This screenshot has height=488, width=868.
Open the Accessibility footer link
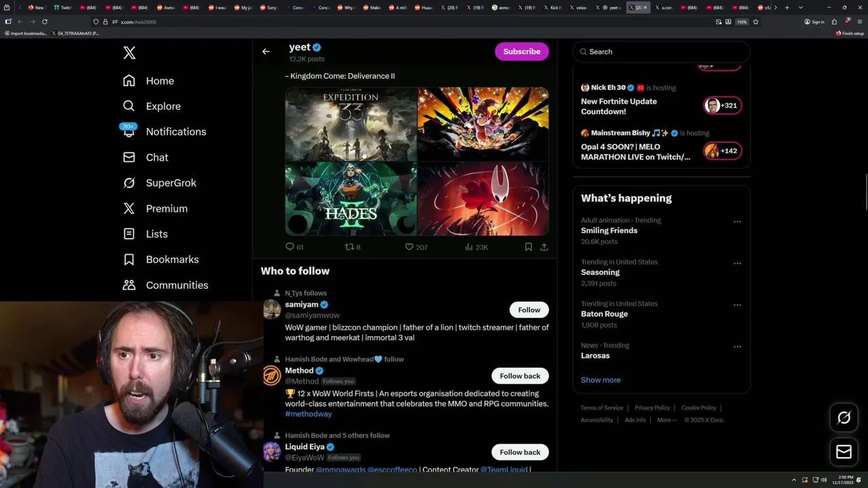coord(597,420)
